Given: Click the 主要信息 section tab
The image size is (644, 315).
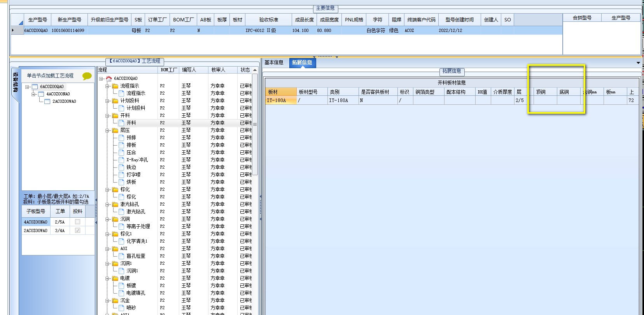Looking at the screenshot, I should click(x=325, y=8).
